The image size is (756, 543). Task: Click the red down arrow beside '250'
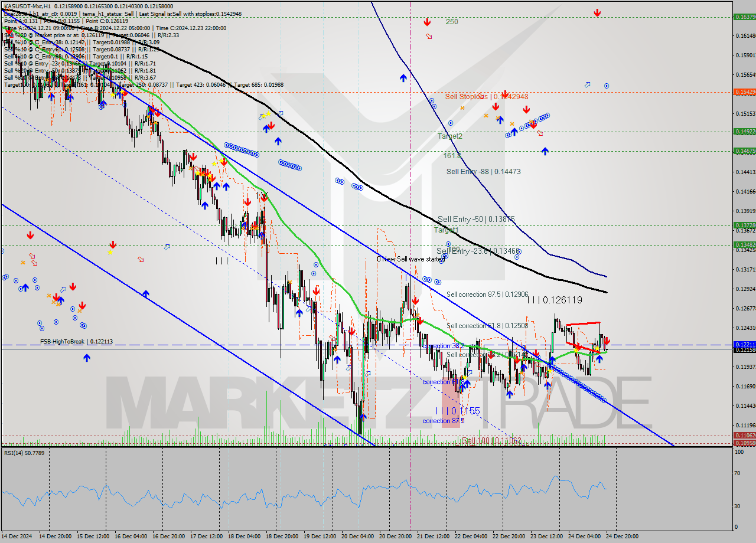point(427,22)
